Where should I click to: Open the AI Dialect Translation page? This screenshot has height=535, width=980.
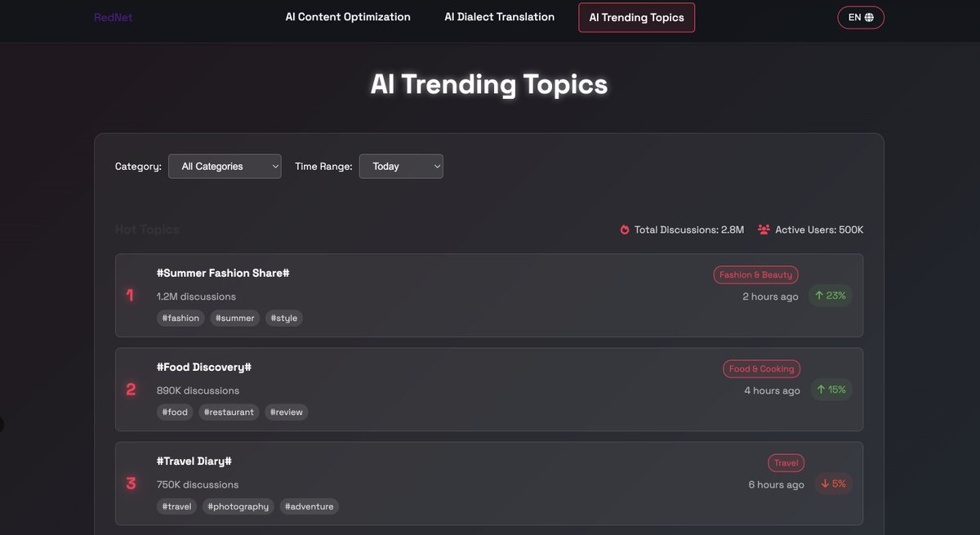coord(500,15)
